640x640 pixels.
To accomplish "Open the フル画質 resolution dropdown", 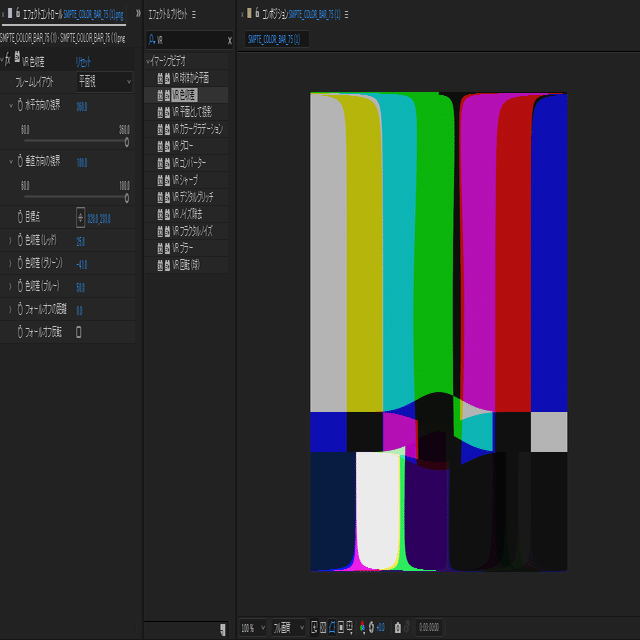I will (288, 628).
